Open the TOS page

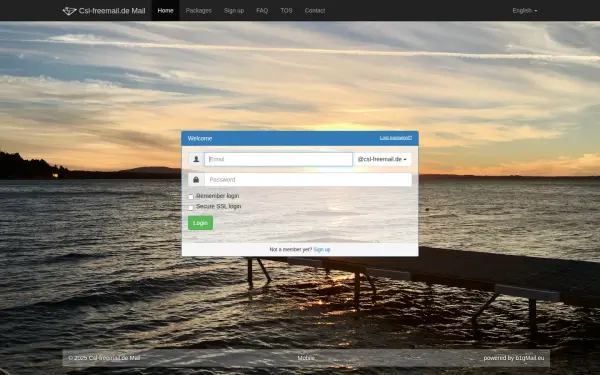point(286,10)
